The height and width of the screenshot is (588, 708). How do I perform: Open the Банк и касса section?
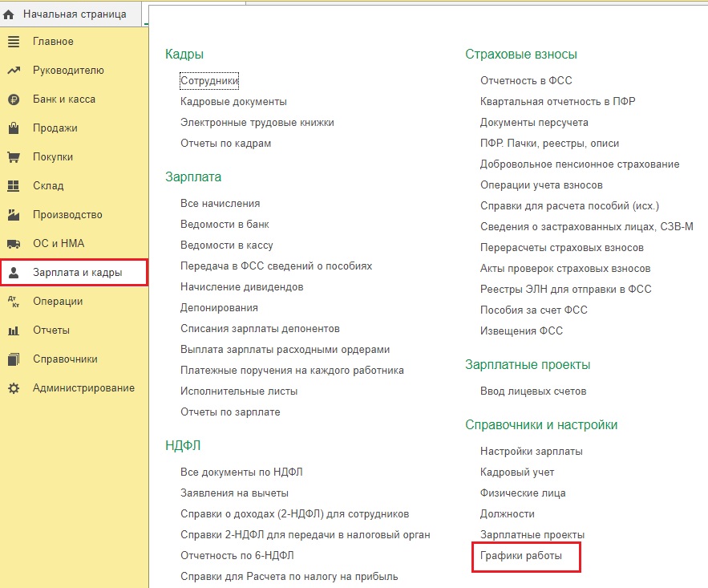click(63, 99)
